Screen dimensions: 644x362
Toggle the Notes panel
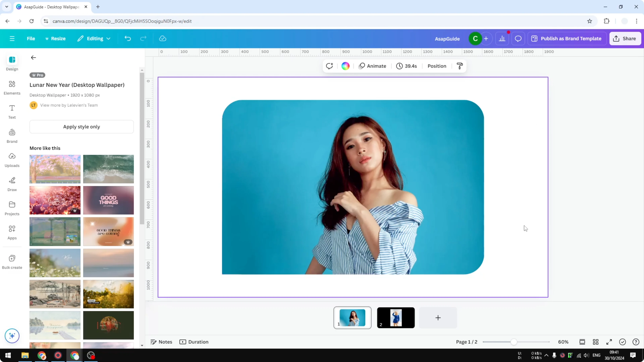pos(161,342)
